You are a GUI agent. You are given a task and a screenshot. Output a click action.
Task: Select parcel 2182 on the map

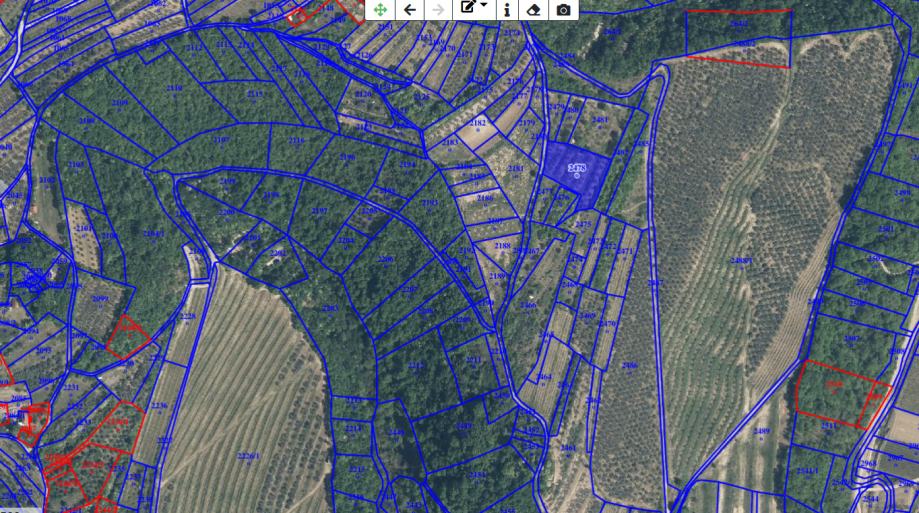[478, 125]
